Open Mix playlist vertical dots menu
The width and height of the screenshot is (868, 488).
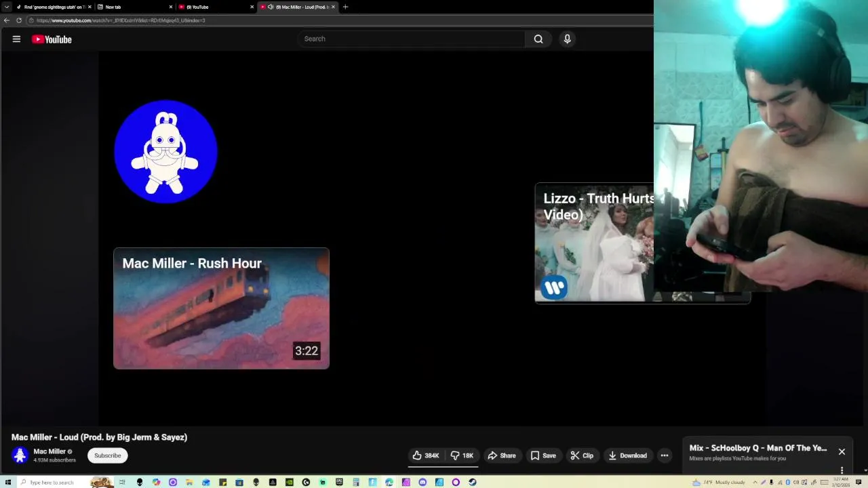point(842,470)
